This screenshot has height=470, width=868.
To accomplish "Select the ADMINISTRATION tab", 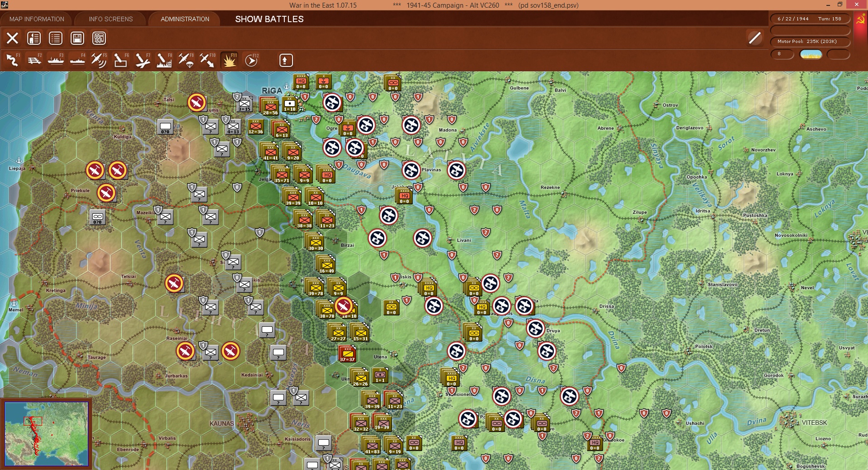I will 185,19.
